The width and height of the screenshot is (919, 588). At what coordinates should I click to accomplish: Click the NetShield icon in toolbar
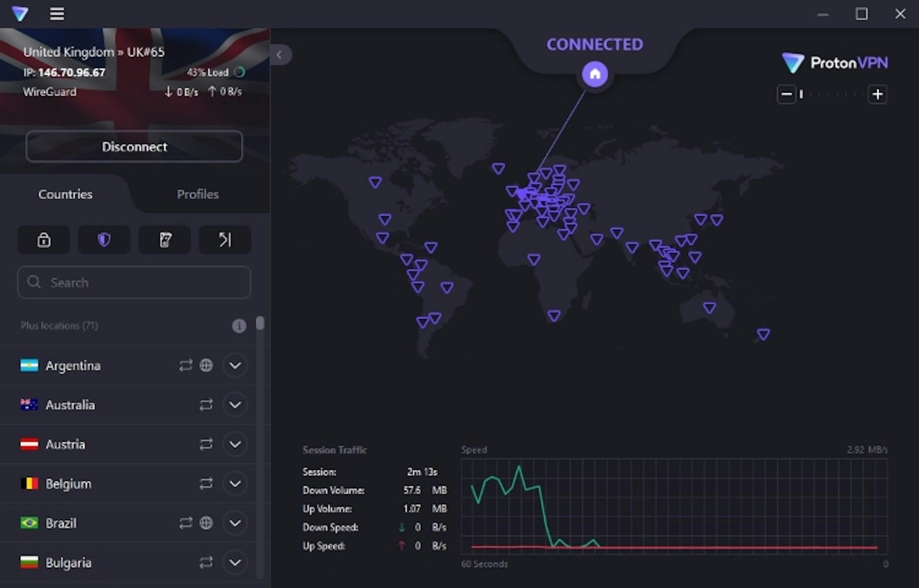coord(103,240)
